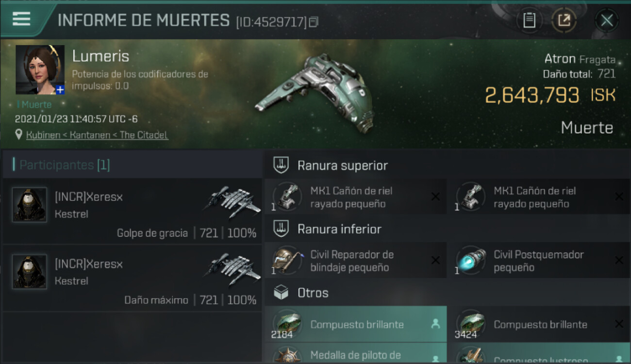Close the Informe de Muertes window
The height and width of the screenshot is (364, 631).
pyautogui.click(x=607, y=20)
